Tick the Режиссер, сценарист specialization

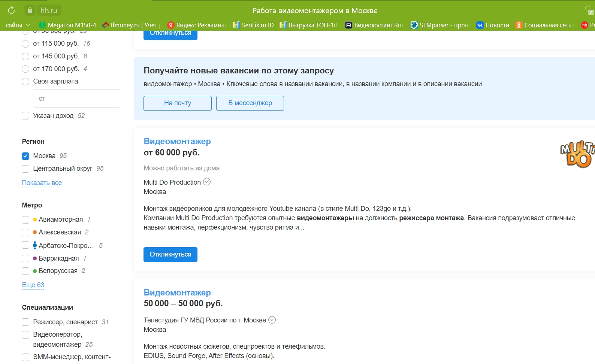pyautogui.click(x=25, y=322)
